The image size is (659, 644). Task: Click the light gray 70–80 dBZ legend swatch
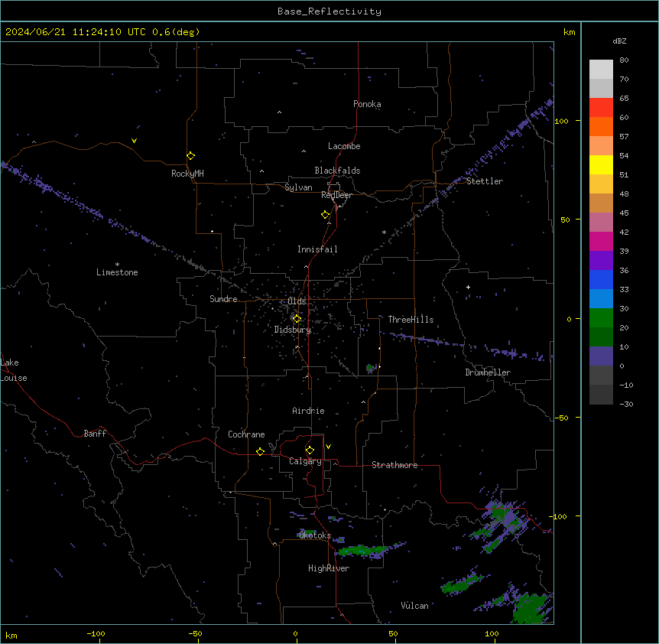tap(601, 70)
